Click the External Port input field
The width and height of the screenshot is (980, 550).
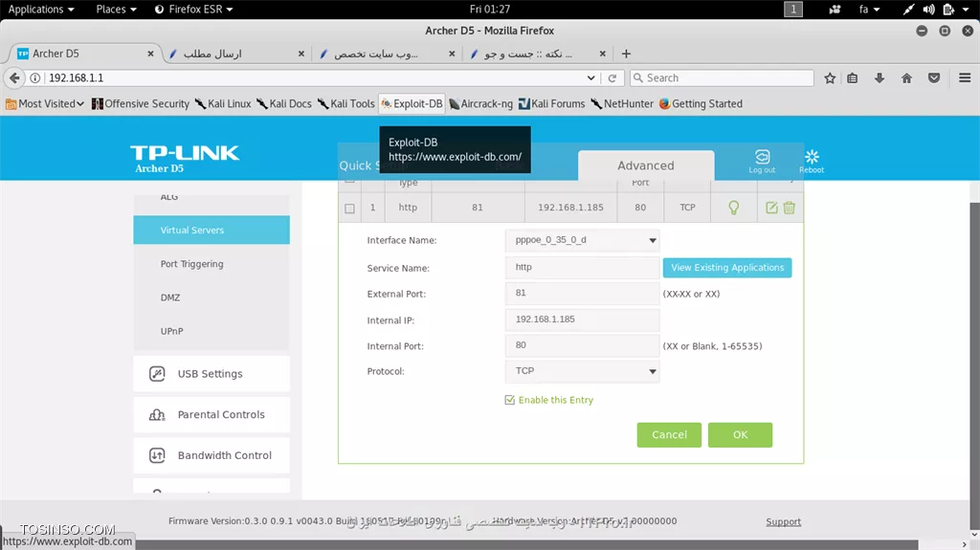point(582,293)
